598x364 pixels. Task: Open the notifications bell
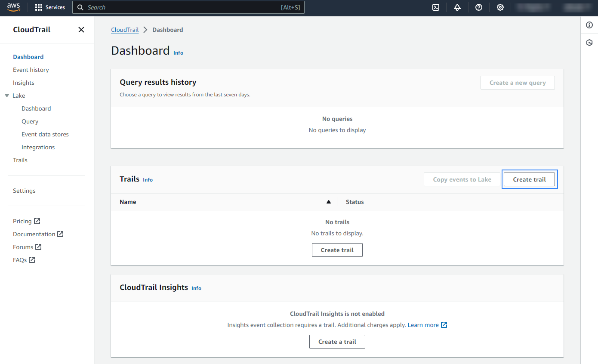click(457, 7)
